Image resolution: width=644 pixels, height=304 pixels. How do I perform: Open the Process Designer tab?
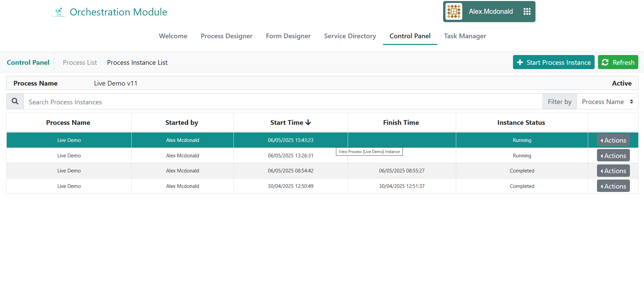tap(226, 36)
